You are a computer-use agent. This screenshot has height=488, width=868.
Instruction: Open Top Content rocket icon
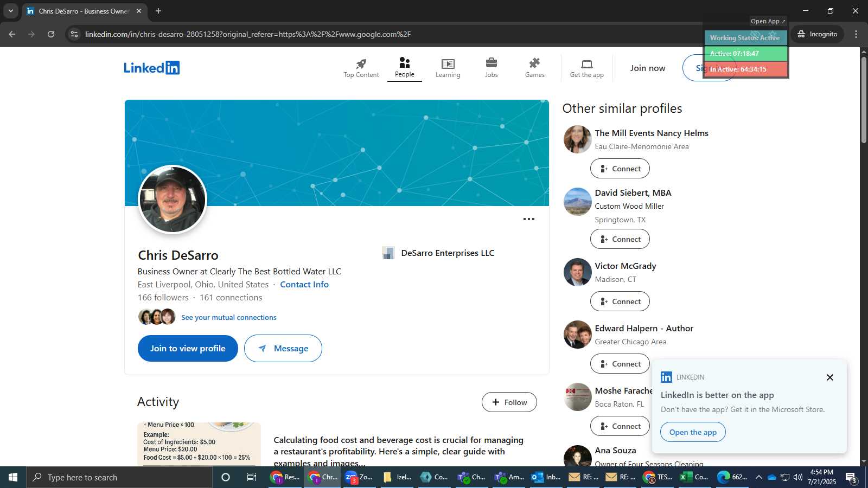pos(361,68)
